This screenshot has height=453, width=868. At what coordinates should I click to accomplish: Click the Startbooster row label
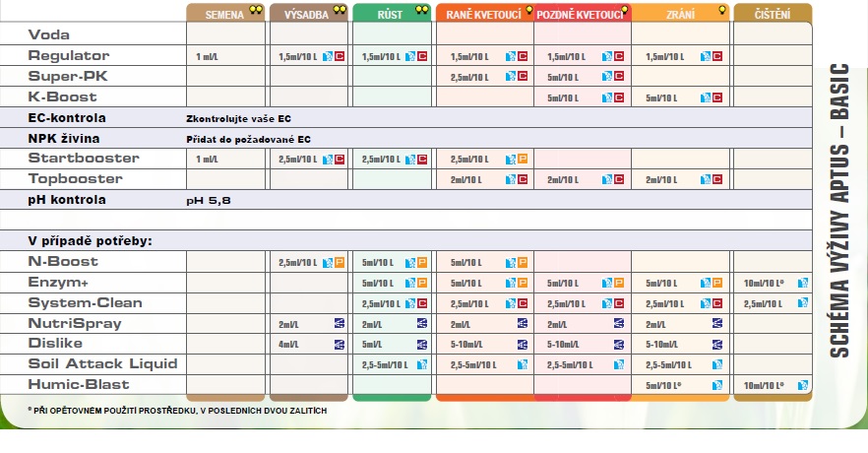click(x=83, y=158)
